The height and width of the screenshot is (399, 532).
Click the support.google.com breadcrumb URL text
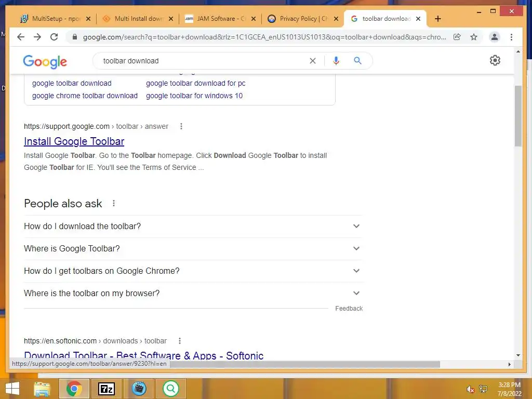point(96,126)
